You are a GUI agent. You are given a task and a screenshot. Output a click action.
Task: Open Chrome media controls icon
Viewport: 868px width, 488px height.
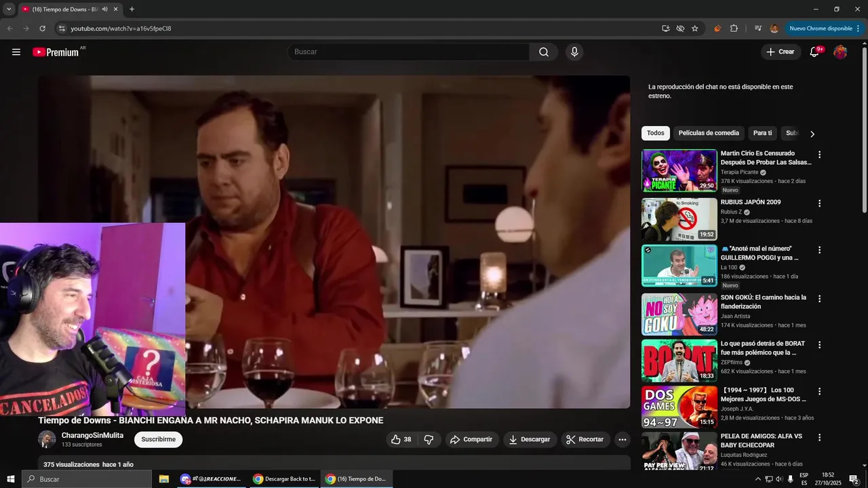click(757, 28)
